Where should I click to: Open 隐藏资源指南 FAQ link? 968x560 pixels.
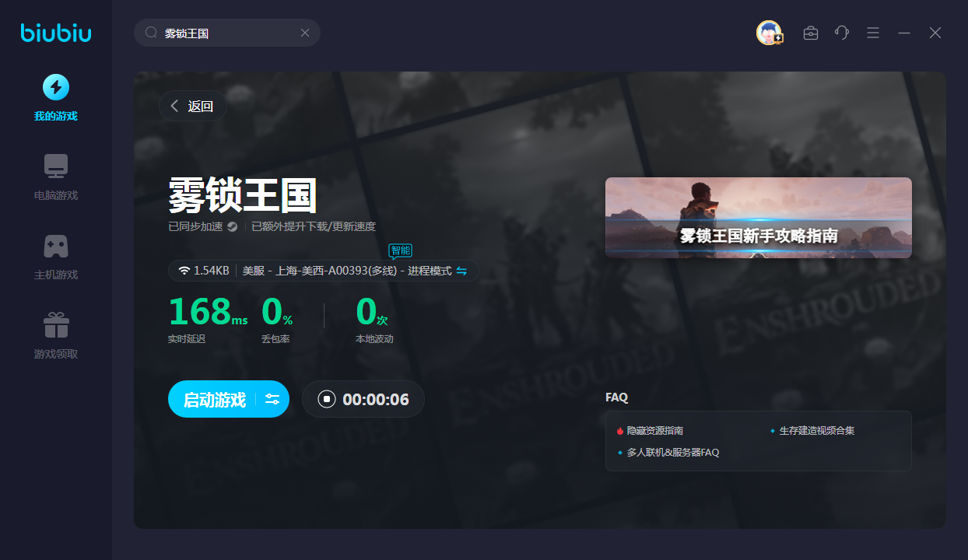click(654, 430)
